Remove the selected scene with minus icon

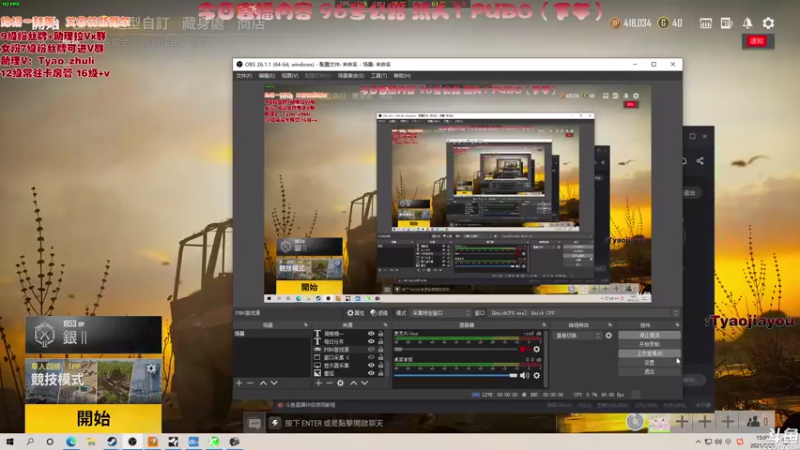tap(250, 383)
